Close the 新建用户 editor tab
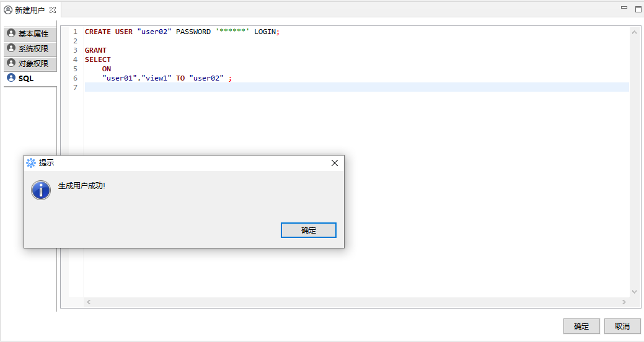This screenshot has width=644, height=342. click(x=53, y=11)
